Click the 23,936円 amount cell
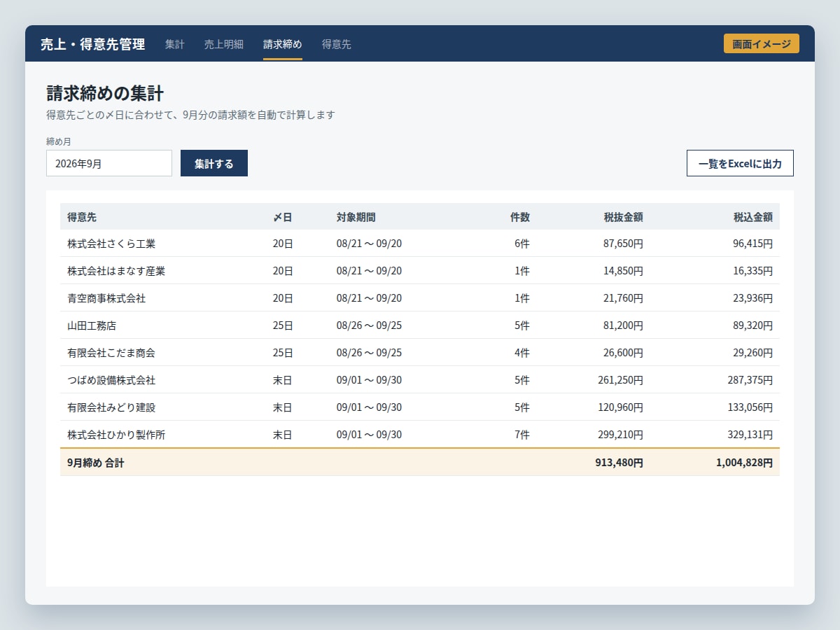840x630 pixels. [752, 298]
